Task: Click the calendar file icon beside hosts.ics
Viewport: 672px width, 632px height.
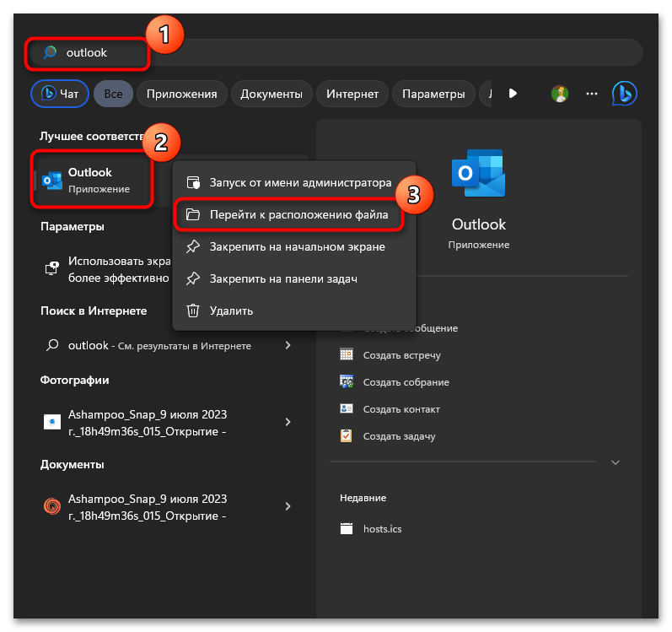Action: click(347, 528)
